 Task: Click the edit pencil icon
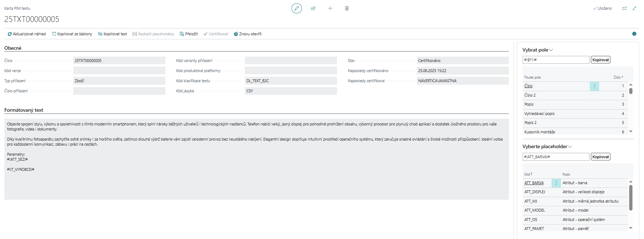(297, 8)
